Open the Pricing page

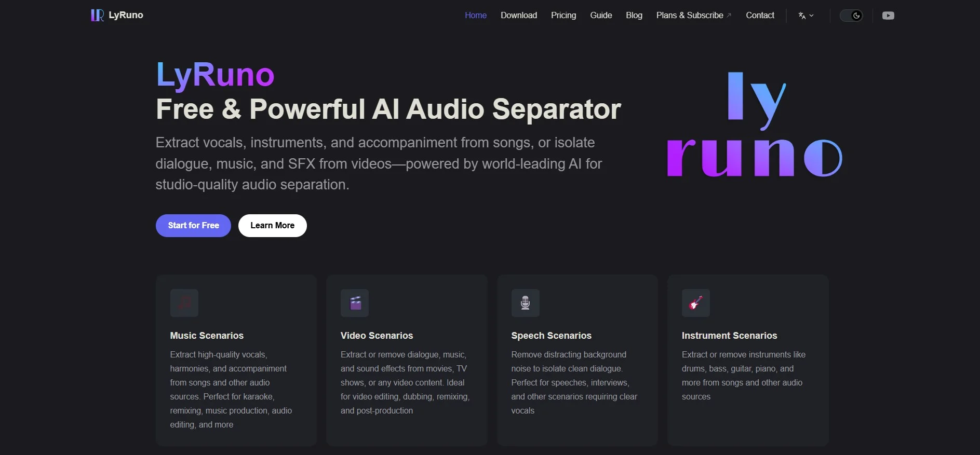[563, 16]
